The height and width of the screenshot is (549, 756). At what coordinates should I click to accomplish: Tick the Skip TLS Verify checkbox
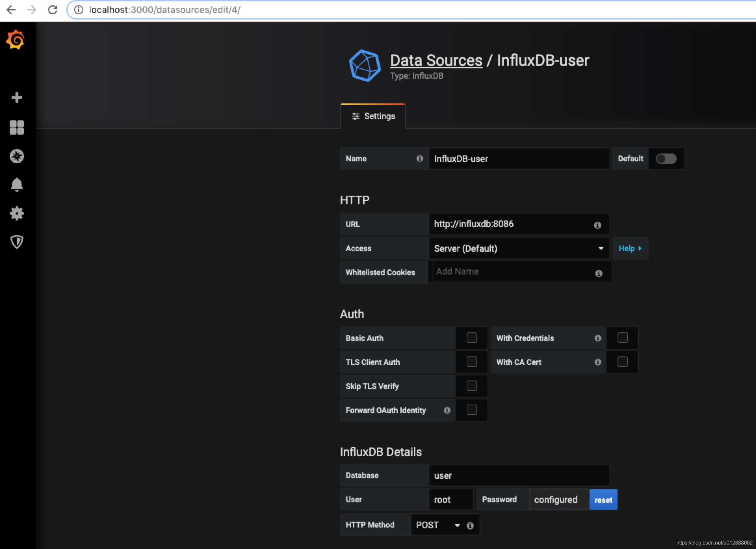coord(472,386)
